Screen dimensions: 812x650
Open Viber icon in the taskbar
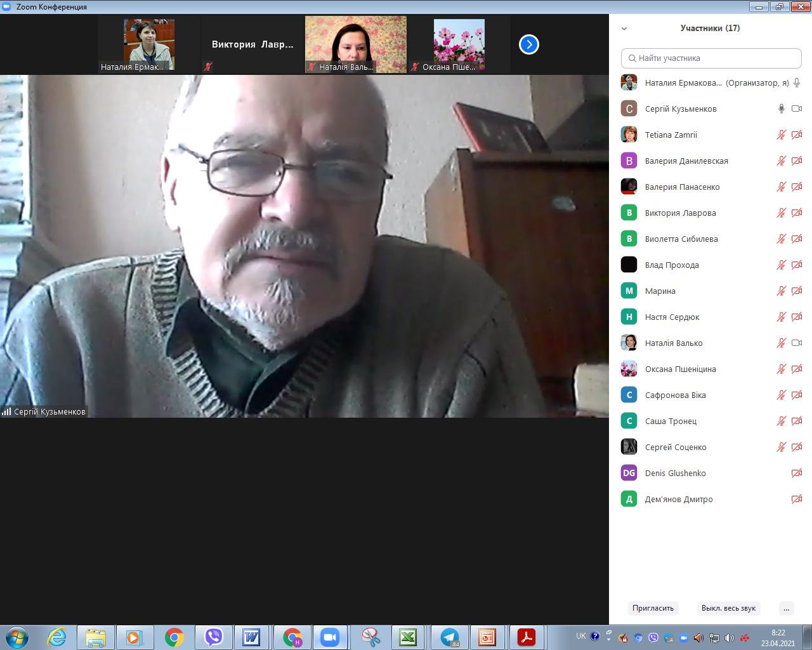point(214,637)
